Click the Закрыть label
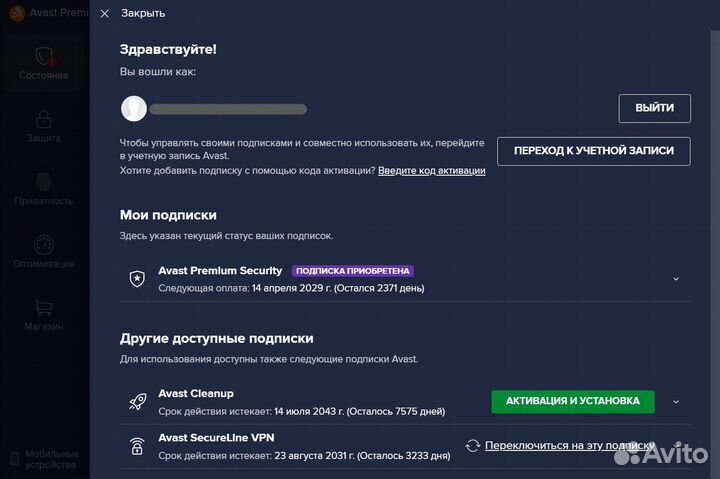Image resolution: width=720 pixels, height=479 pixels. tap(143, 13)
